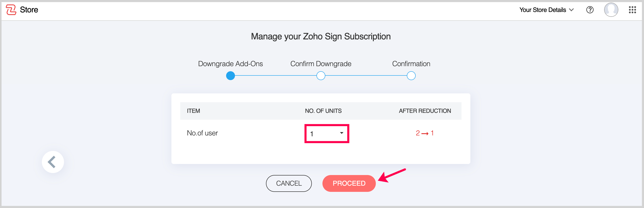Open the apps grid launcher icon
644x208 pixels.
click(632, 10)
